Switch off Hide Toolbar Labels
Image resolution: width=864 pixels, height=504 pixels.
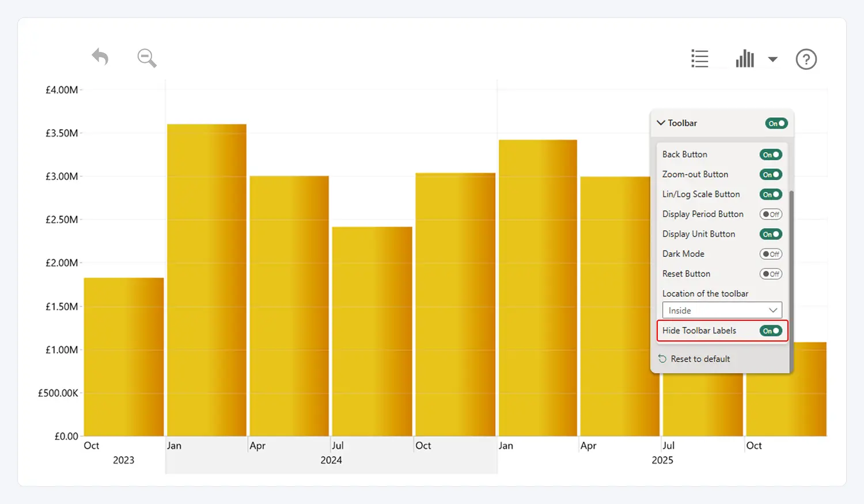771,331
